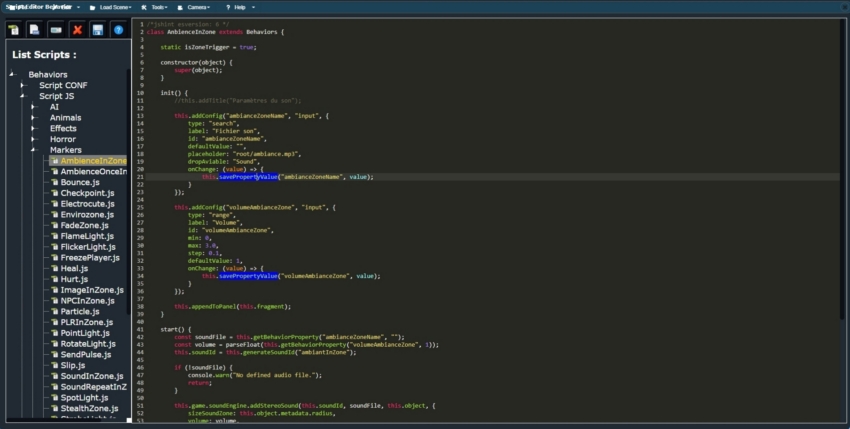Click the blue help question icon
Screen dimensions: 850x429
tap(118, 30)
